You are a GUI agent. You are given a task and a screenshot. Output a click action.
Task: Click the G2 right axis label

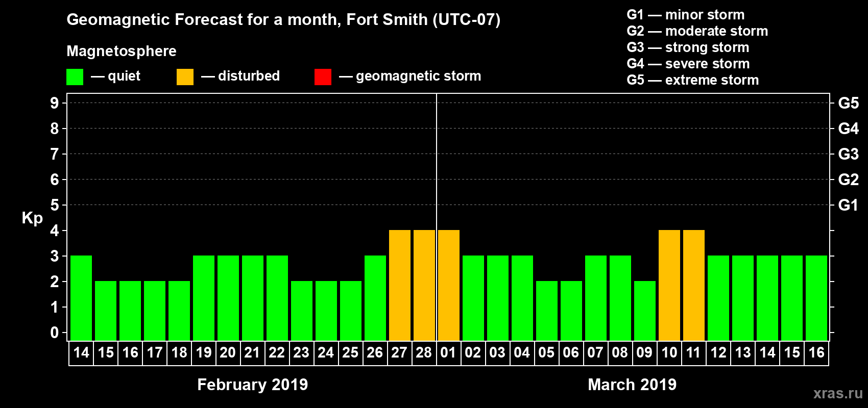(849, 180)
